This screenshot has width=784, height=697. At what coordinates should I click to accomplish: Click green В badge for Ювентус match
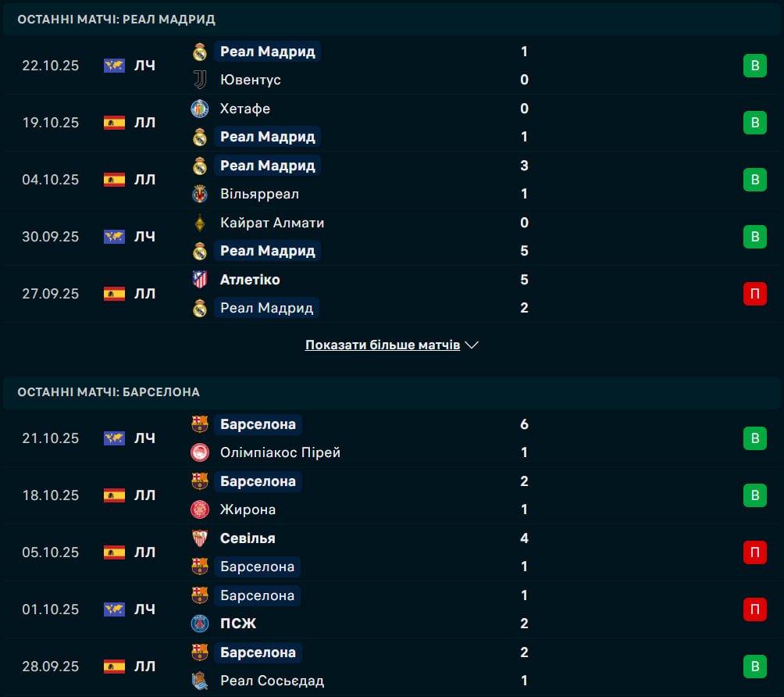[x=754, y=66]
